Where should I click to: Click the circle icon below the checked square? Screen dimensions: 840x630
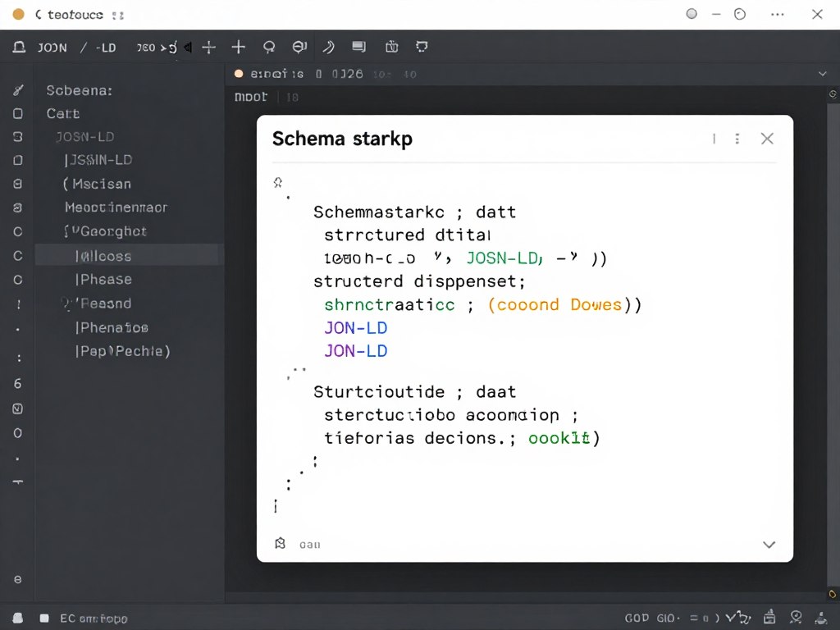tap(18, 433)
